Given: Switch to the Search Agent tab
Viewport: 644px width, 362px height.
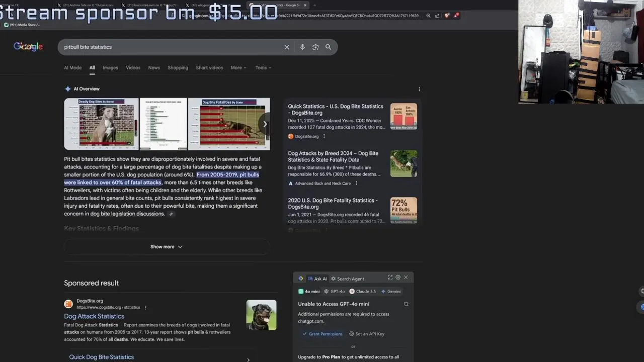Looking at the screenshot, I should tap(347, 279).
